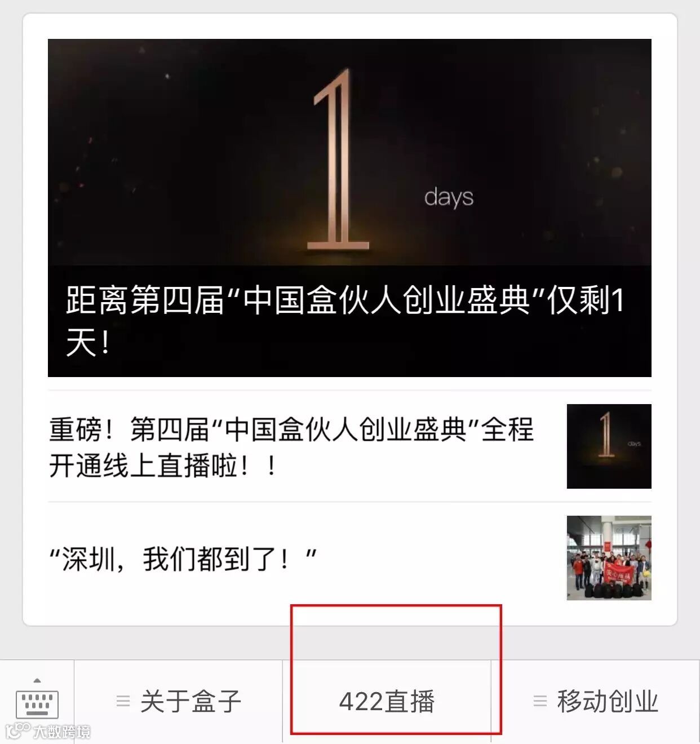
Task: Tap the 天！ text in black caption
Action: pos(87,343)
